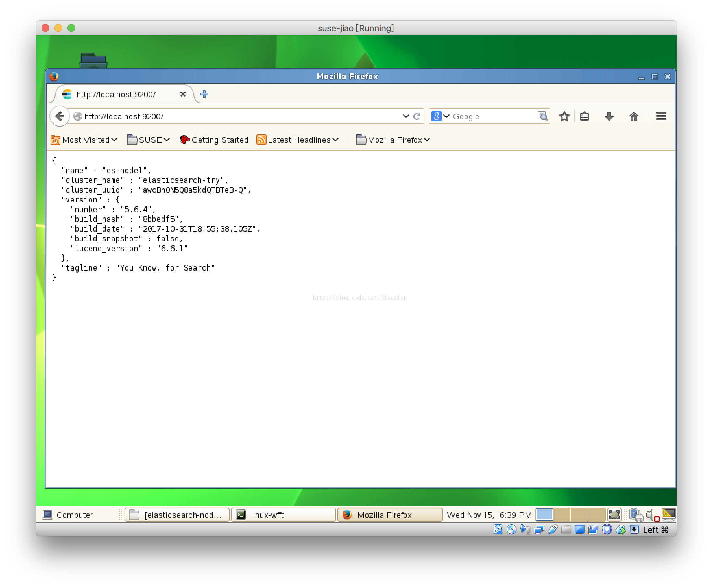Reload the localhost:9200 page
Viewport: 713px width, 588px height.
pyautogui.click(x=417, y=116)
